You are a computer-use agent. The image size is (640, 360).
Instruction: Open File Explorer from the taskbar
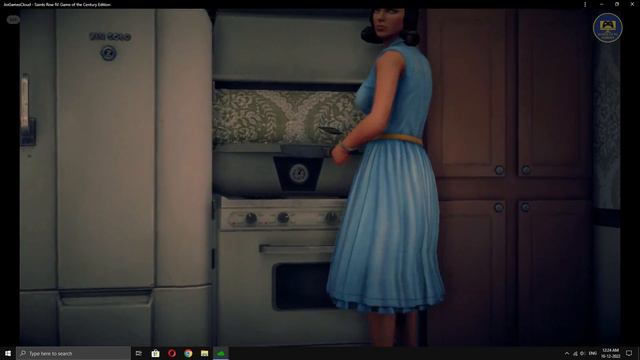click(x=204, y=353)
